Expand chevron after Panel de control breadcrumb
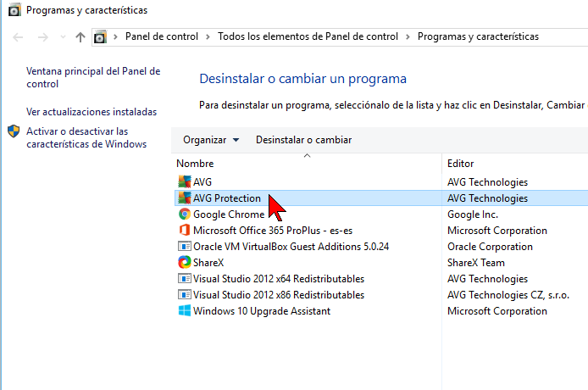The image size is (588, 390). pyautogui.click(x=208, y=36)
